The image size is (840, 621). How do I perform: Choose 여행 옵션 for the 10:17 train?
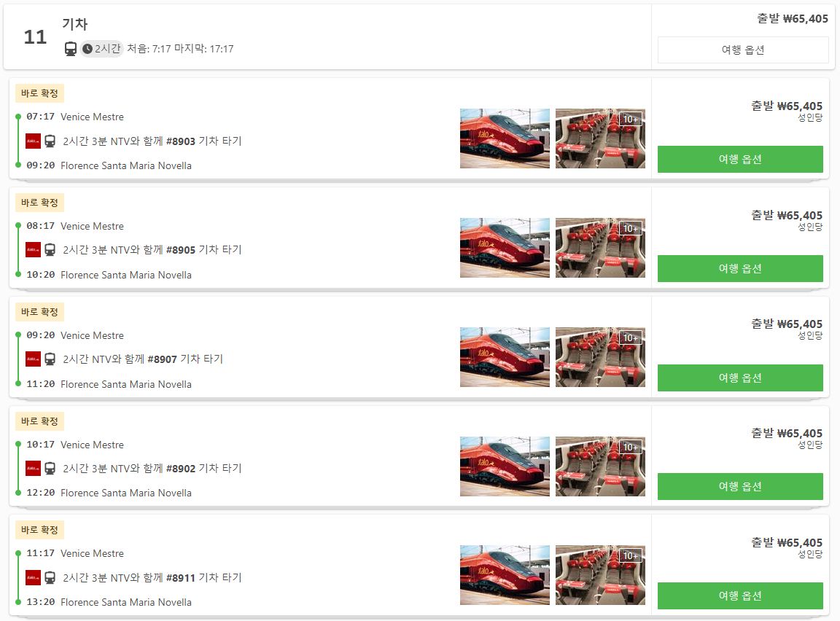pos(740,486)
